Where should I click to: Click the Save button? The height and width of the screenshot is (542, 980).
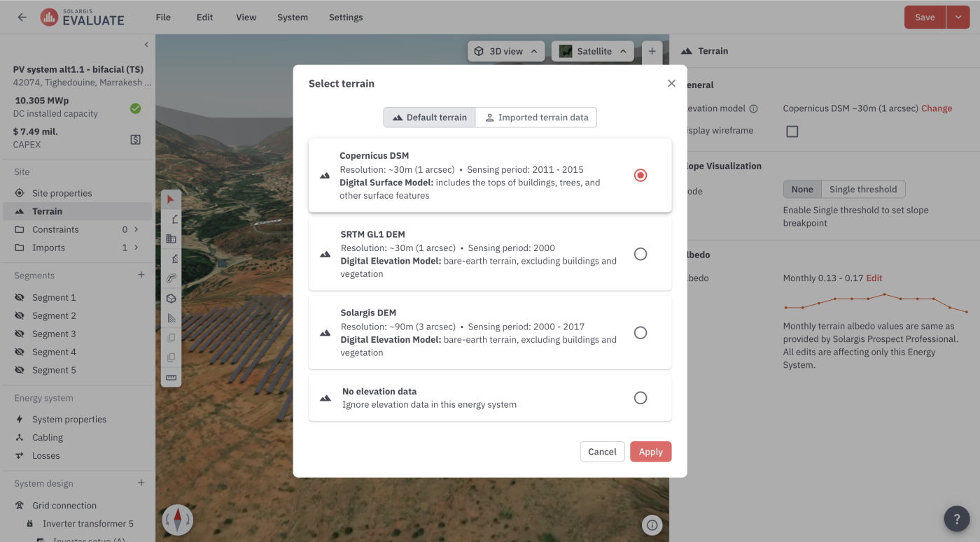coord(925,17)
